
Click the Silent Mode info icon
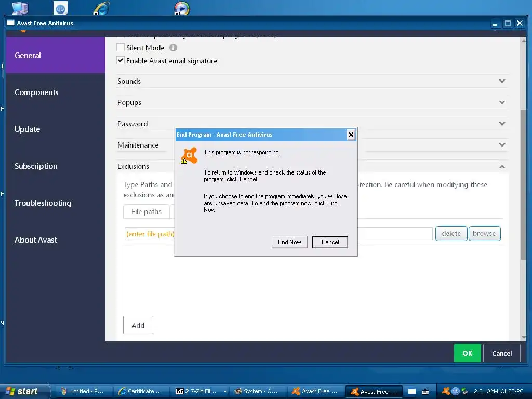tap(173, 47)
